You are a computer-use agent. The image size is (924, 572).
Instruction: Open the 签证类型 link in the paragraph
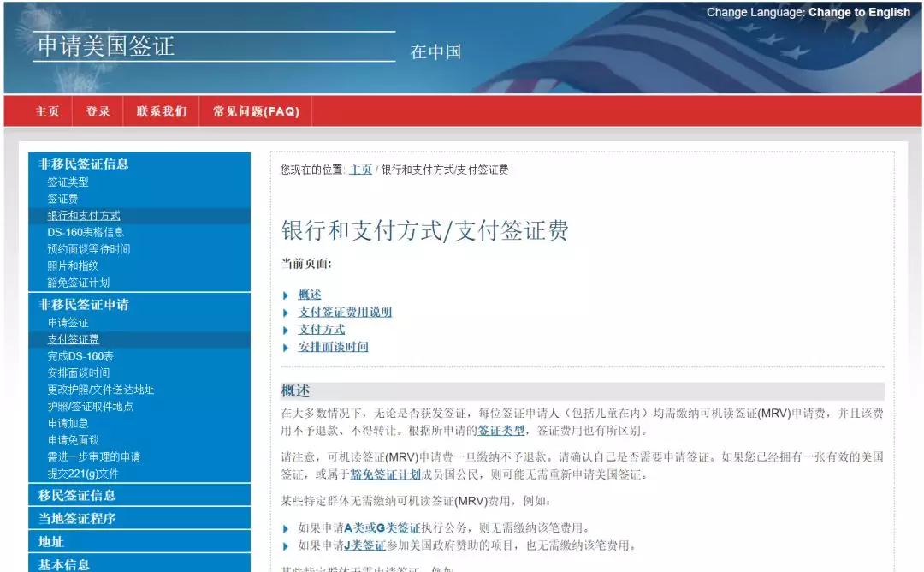point(501,431)
